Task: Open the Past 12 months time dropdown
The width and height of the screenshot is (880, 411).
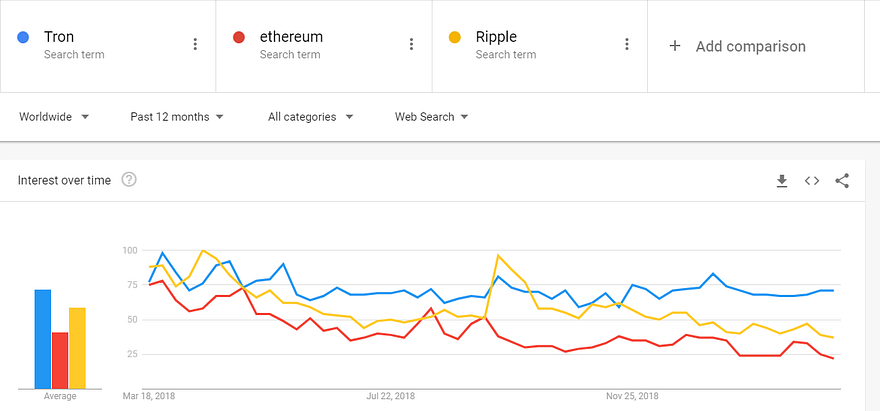Action: pos(176,117)
